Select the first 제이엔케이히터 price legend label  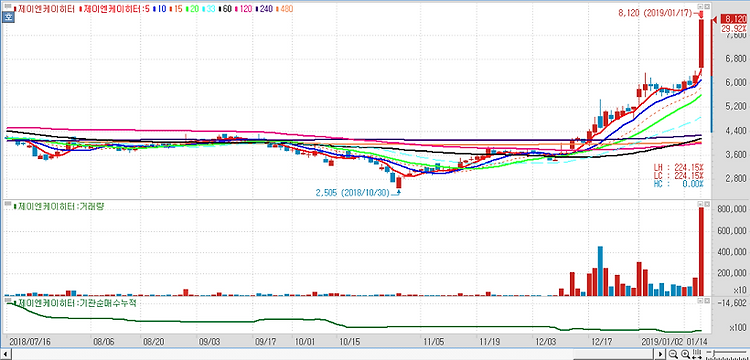(x=45, y=9)
